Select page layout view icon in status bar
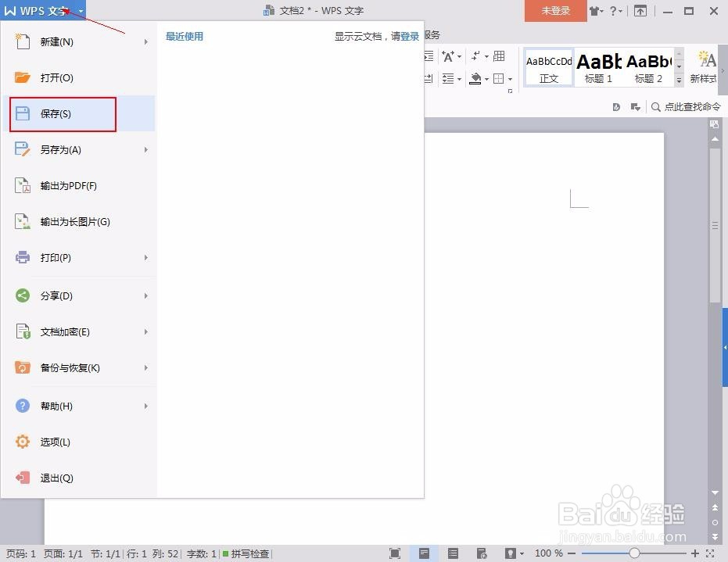728x562 pixels. [x=424, y=553]
